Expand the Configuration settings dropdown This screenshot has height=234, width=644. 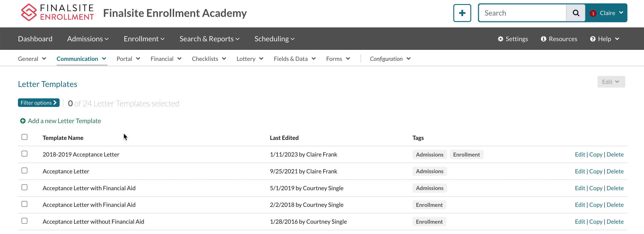click(x=390, y=59)
